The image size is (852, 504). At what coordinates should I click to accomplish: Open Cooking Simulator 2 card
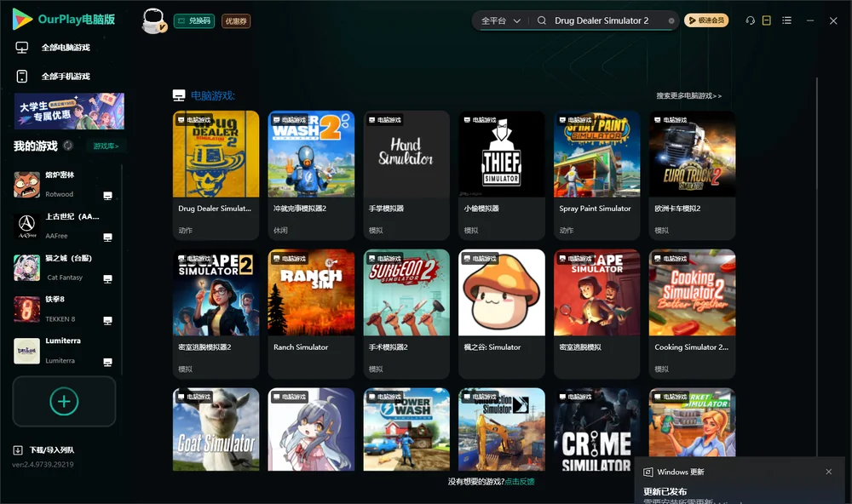692,313
